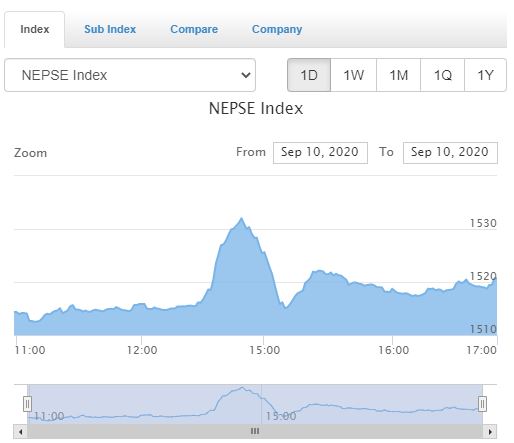Click the NEPSE Index chart title
Image resolution: width=514 pixels, height=443 pixels.
point(256,108)
